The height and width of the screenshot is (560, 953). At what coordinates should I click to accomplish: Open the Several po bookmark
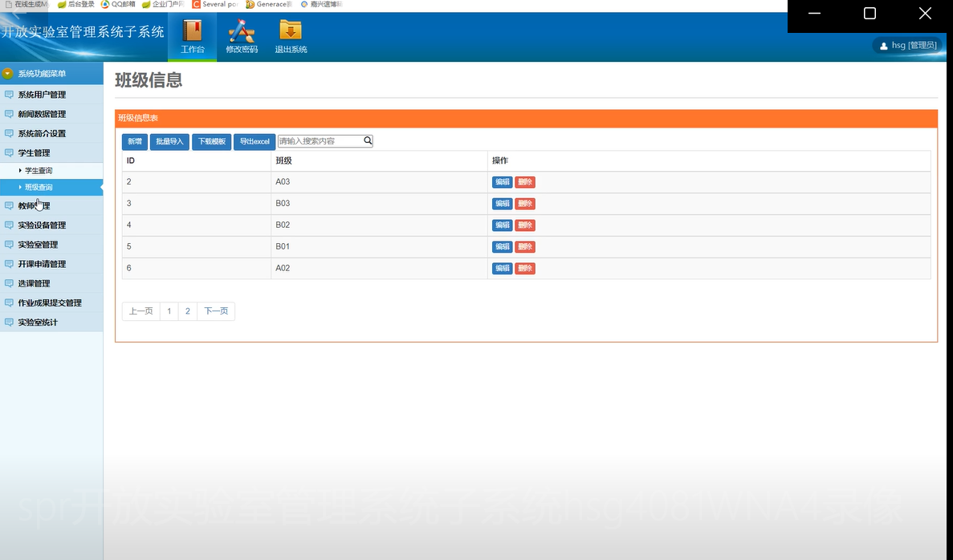[x=214, y=4]
